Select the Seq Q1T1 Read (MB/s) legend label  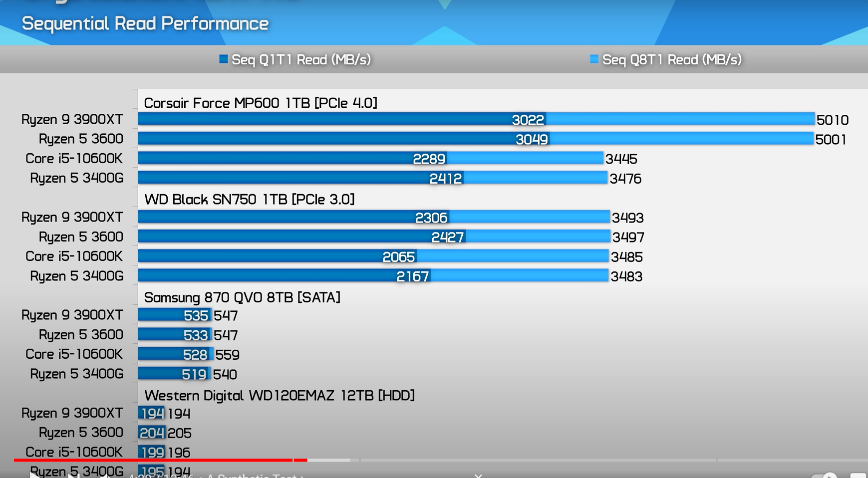tap(301, 60)
